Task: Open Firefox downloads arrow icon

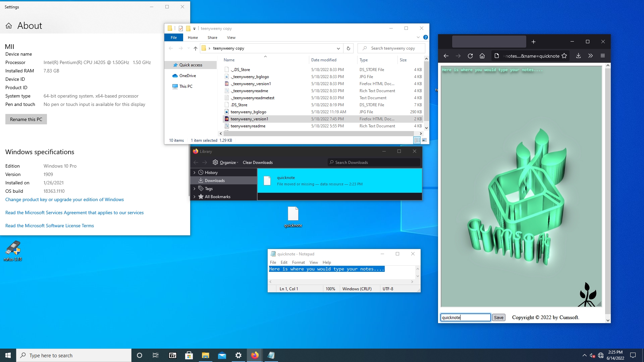Action: pyautogui.click(x=578, y=56)
